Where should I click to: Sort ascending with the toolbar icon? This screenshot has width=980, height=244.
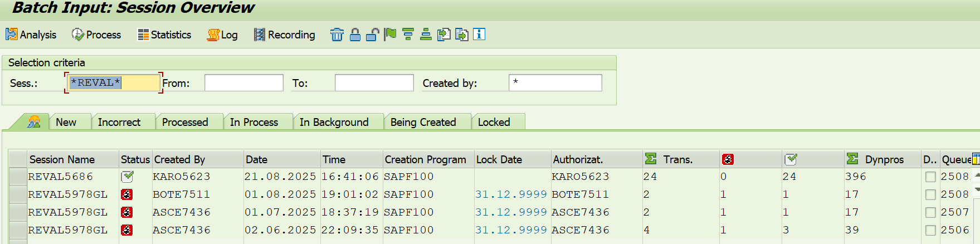pyautogui.click(x=426, y=35)
